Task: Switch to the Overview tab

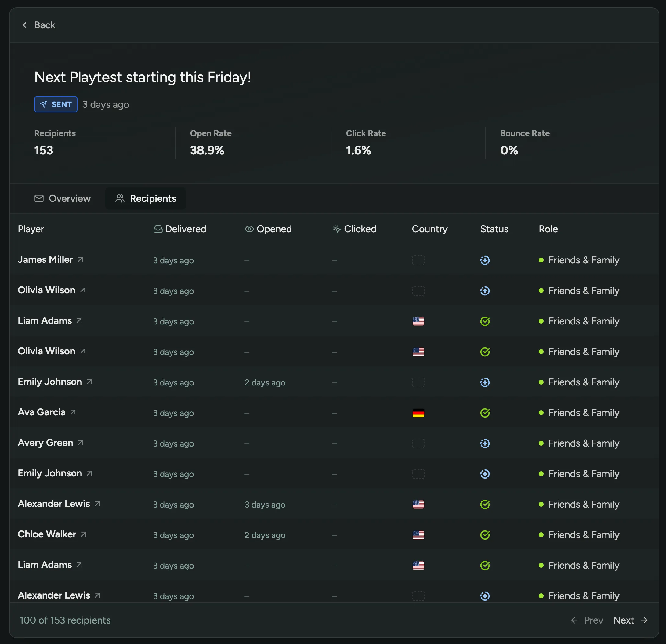Action: (x=63, y=198)
